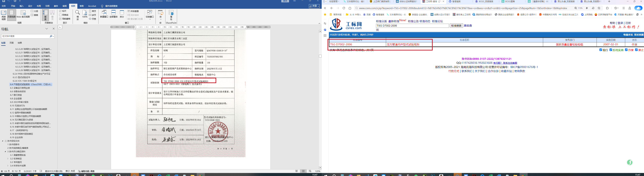This screenshot has width=644, height=176.
Task: Open 压力管道元件型式试验规则 result link
Action: pyautogui.click(x=403, y=44)
